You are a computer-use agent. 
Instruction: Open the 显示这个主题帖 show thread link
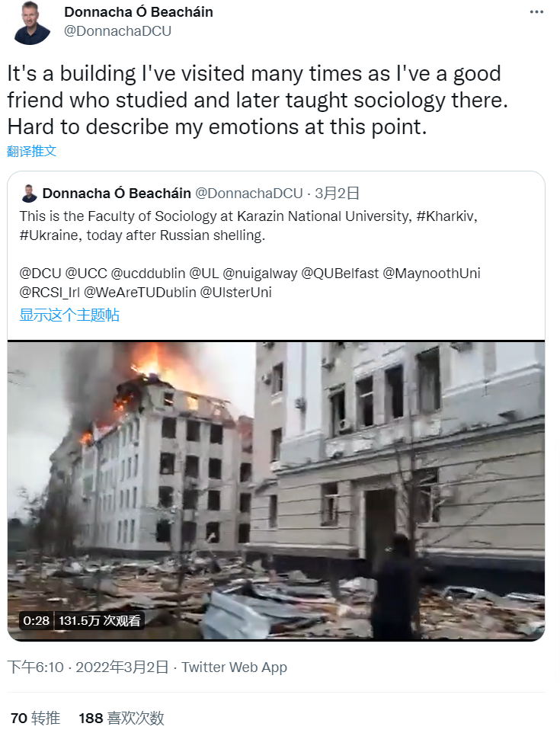click(x=69, y=315)
